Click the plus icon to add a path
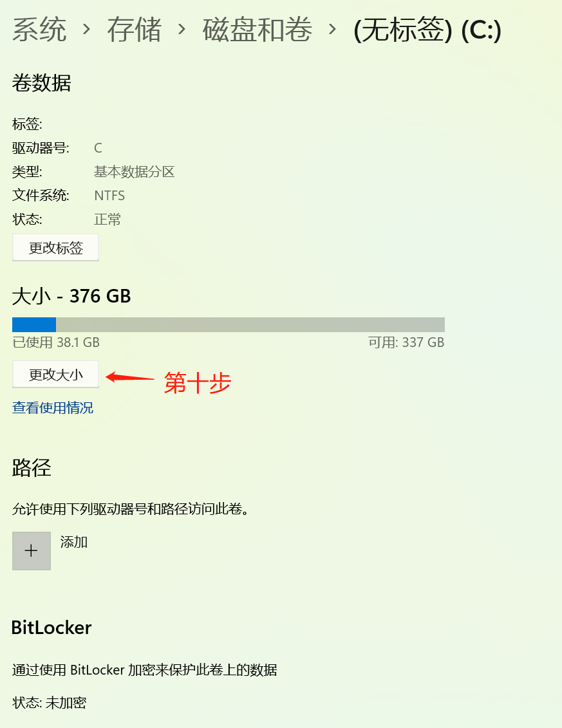 coord(31,550)
